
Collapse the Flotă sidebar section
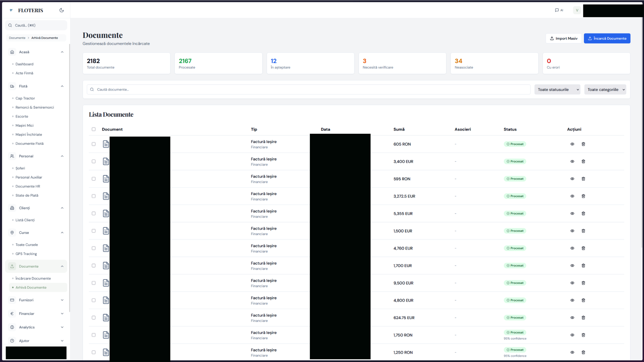click(62, 86)
